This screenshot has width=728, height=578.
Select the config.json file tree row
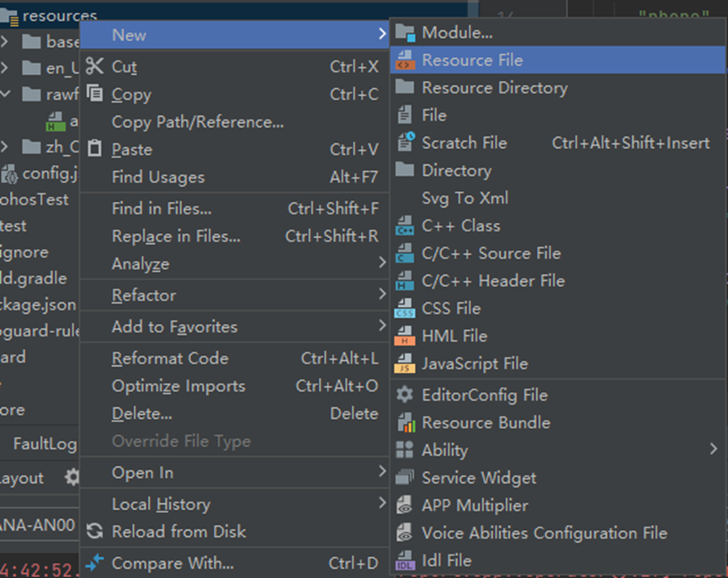[40, 173]
